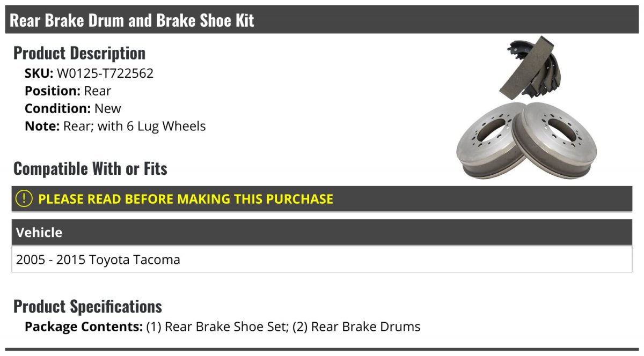Click the Rear Brake Drum and Brake Shoe Kit title bar
The width and height of the screenshot is (644, 356).
pyautogui.click(x=322, y=20)
